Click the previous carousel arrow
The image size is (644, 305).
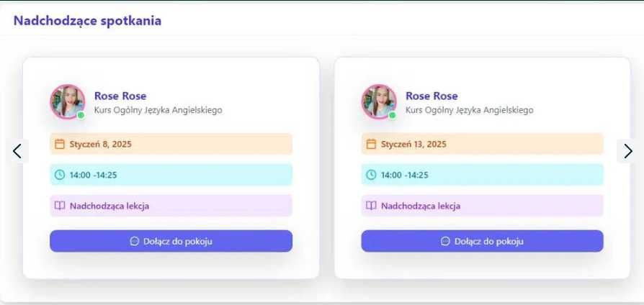tap(17, 151)
